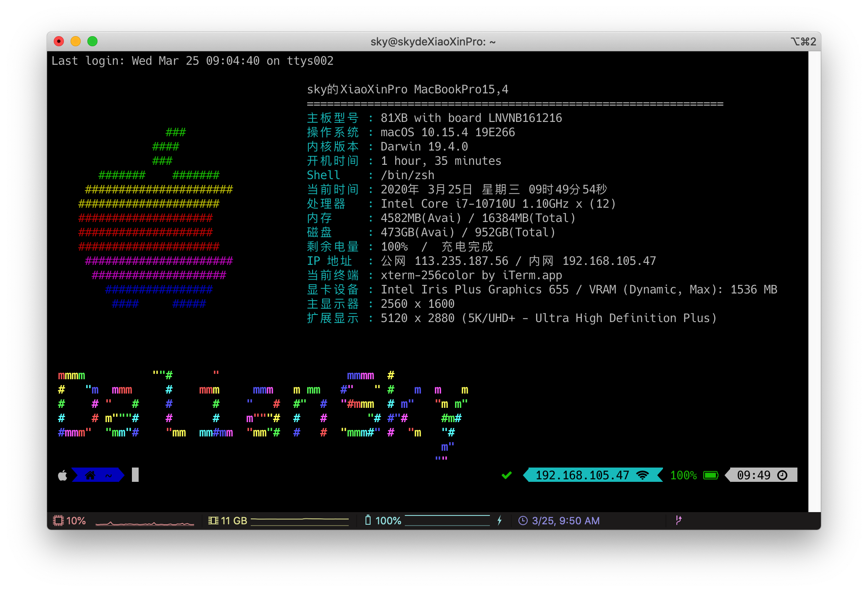Click the 10% CPU value
This screenshot has height=592, width=868.
pos(76,521)
